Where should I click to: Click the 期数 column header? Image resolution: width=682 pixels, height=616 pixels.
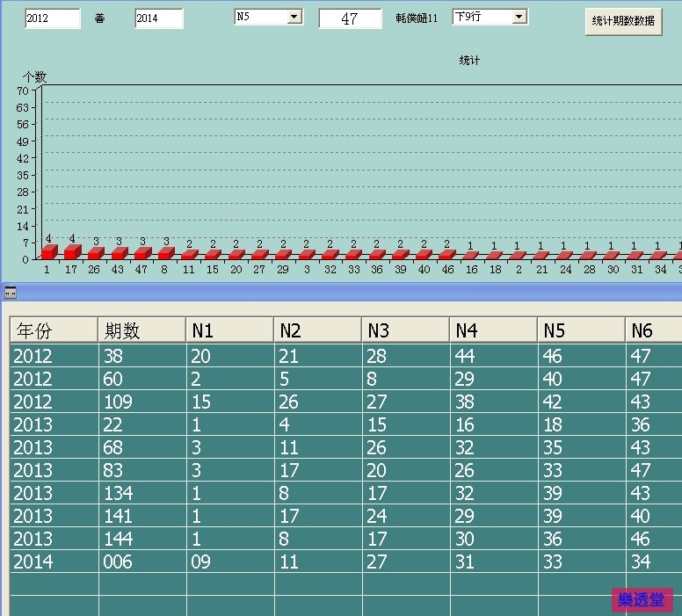[141, 330]
